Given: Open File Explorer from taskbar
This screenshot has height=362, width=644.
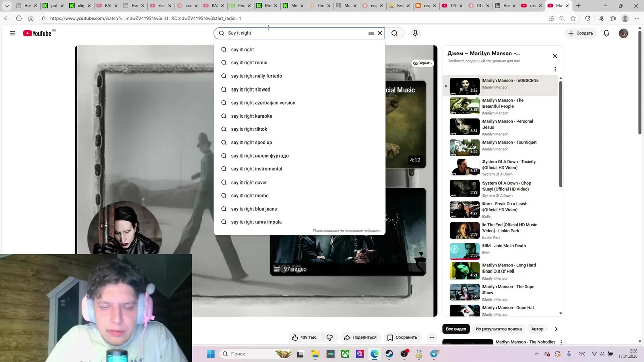Looking at the screenshot, I should coord(315,354).
